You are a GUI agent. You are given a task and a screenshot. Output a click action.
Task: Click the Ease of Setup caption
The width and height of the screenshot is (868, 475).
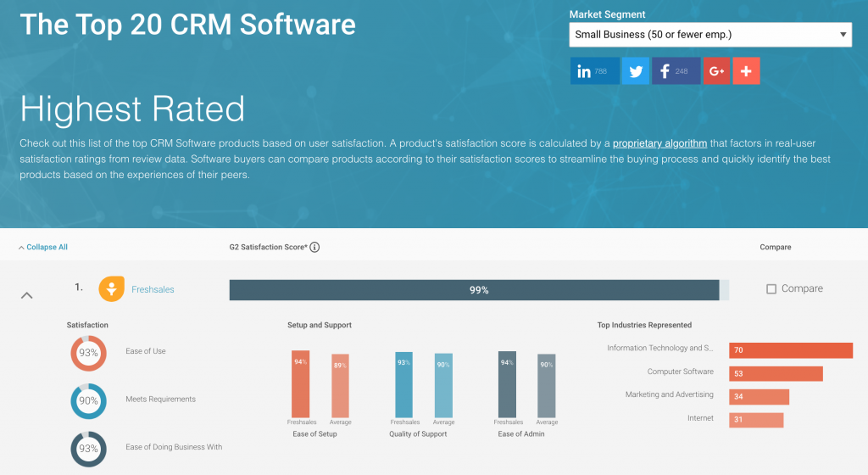(314, 434)
